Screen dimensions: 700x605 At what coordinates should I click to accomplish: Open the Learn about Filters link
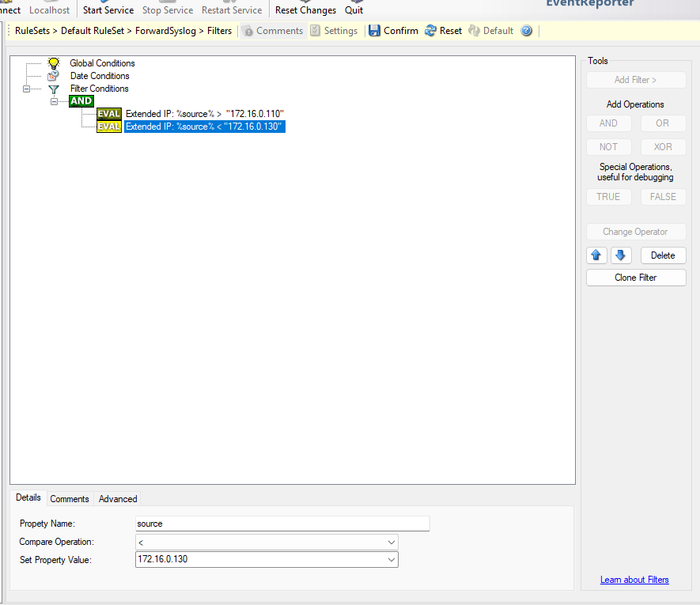click(x=634, y=580)
